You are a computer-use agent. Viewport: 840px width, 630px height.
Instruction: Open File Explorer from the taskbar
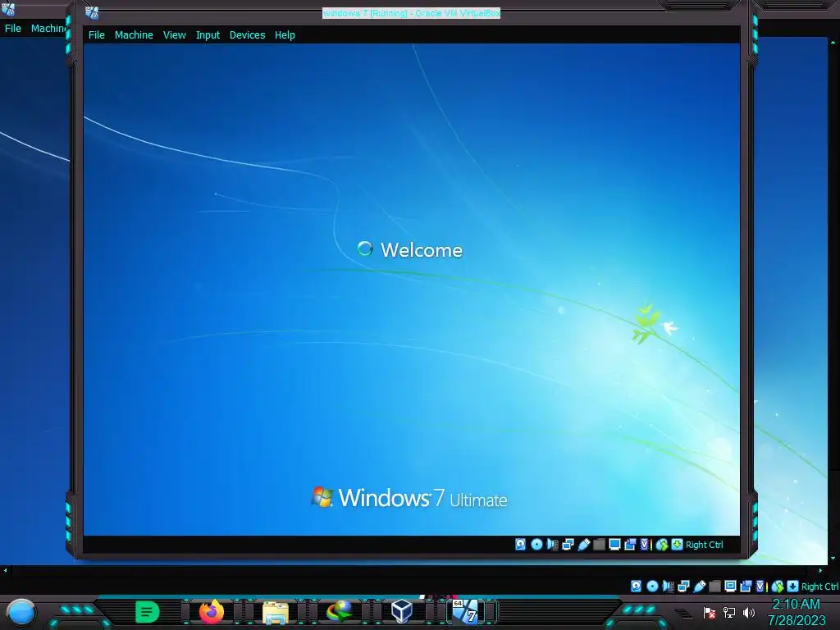276,612
